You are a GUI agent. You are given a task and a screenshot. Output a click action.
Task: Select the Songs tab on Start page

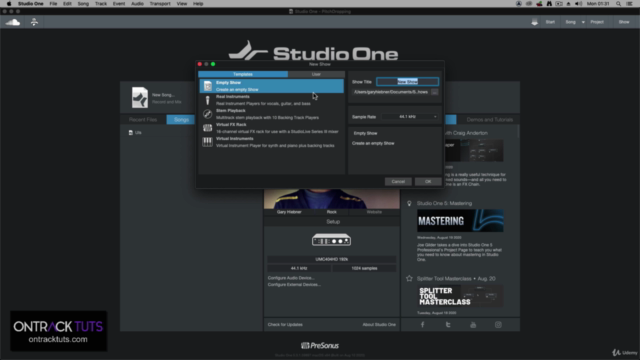[x=181, y=120]
